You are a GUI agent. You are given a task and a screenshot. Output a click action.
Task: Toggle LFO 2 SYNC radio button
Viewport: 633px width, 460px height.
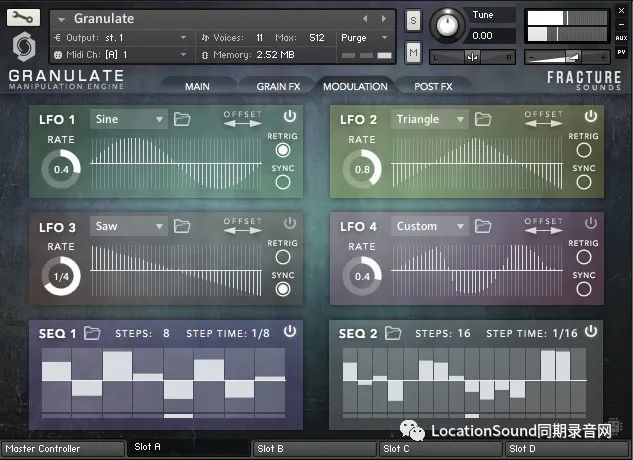click(x=584, y=182)
